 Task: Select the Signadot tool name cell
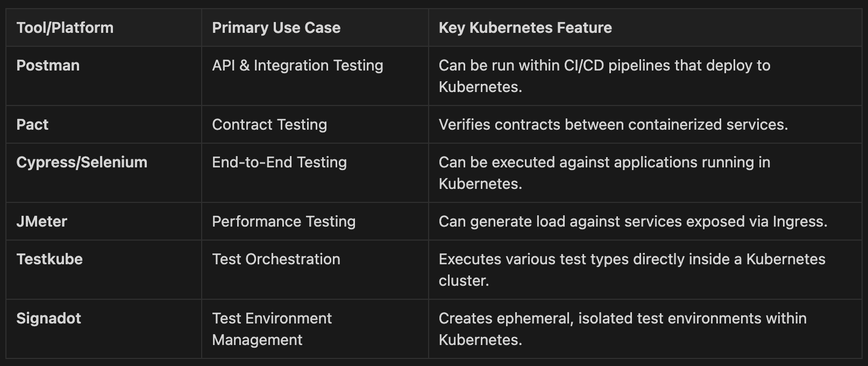click(x=48, y=319)
